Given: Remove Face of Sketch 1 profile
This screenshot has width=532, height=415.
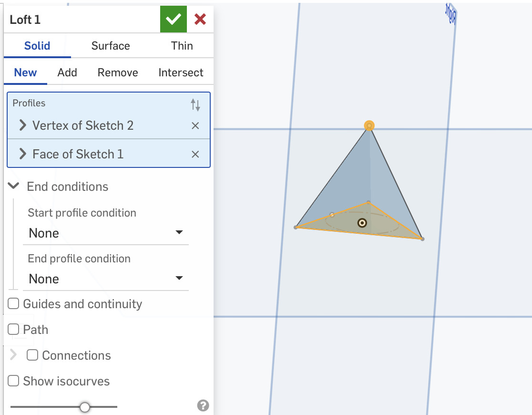Looking at the screenshot, I should click(195, 155).
